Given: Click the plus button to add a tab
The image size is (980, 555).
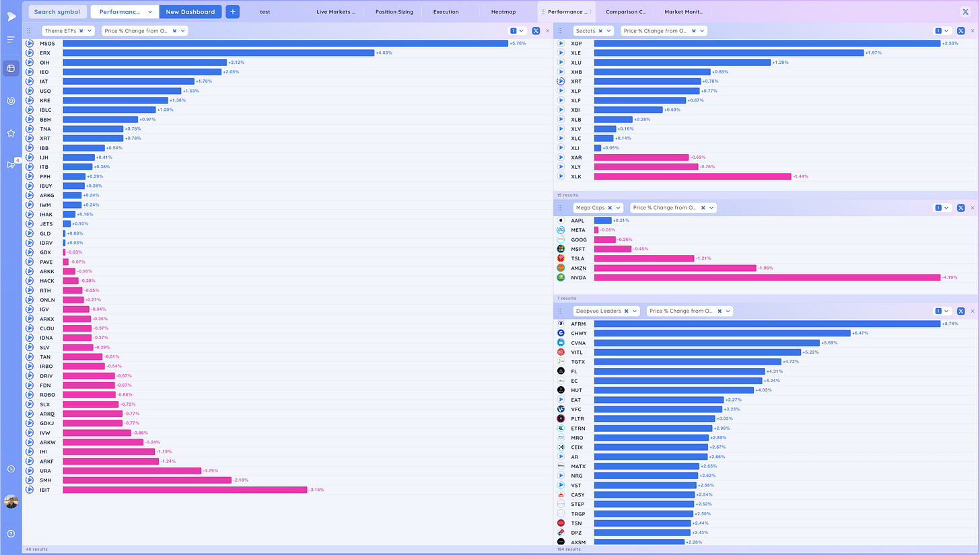Looking at the screenshot, I should (x=232, y=11).
